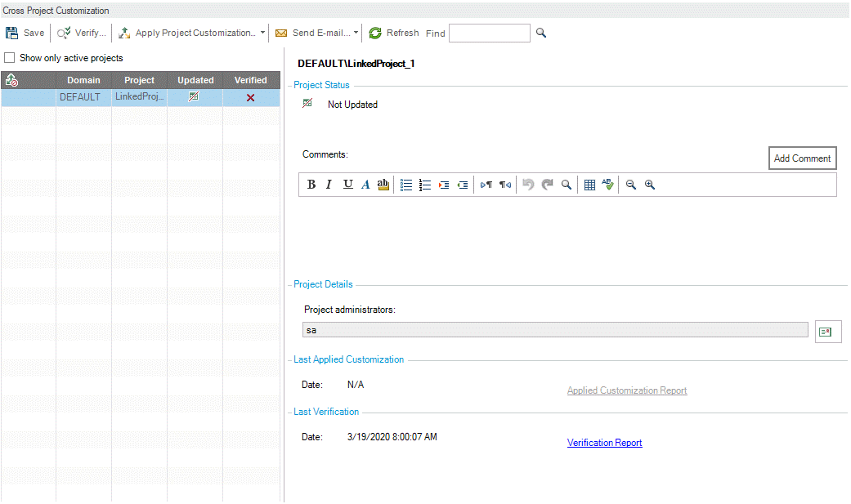Click the Save toolbar button
This screenshot has width=851, height=504.
(25, 33)
